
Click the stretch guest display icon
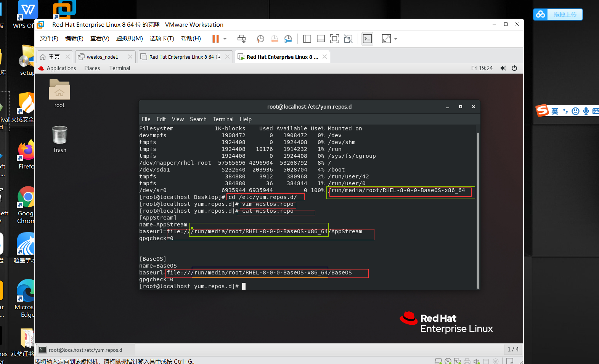click(x=386, y=38)
